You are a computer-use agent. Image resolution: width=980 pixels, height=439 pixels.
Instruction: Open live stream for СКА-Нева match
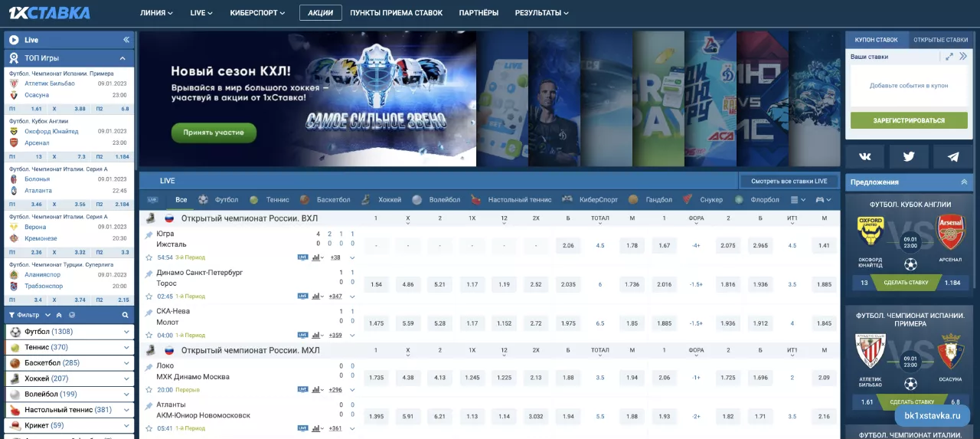(x=302, y=335)
